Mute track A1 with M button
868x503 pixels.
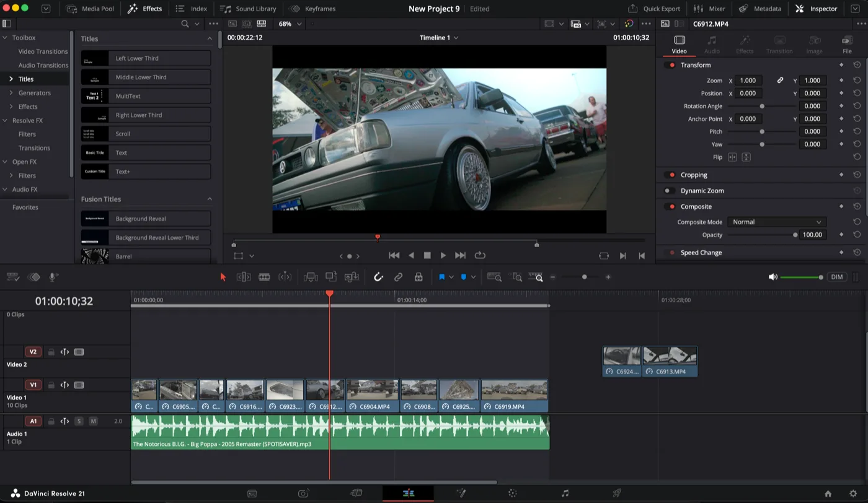[93, 421]
